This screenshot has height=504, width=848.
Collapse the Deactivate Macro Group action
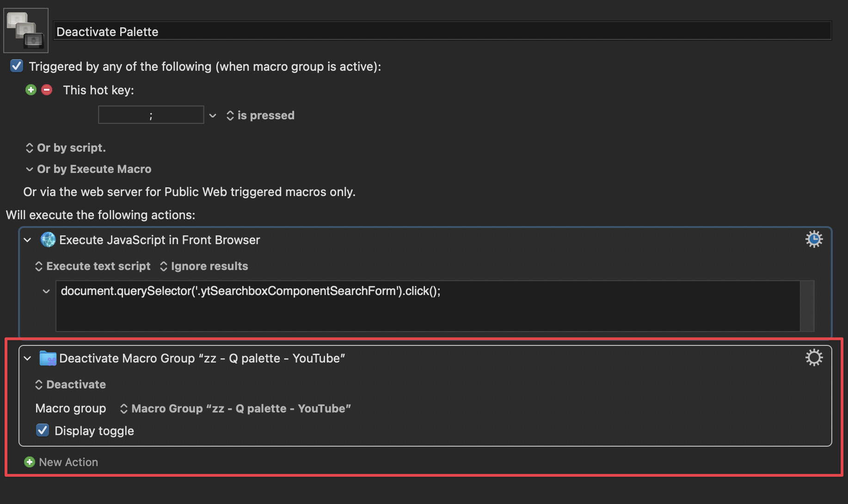coord(28,358)
